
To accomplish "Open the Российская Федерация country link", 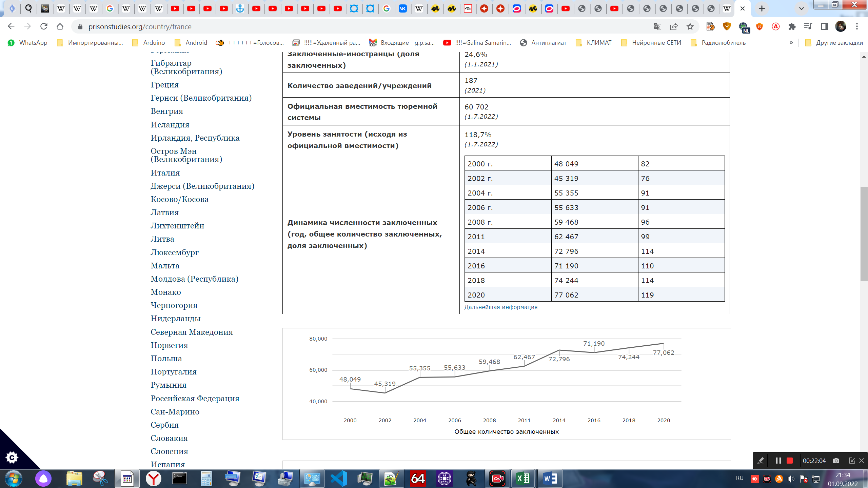I will (x=195, y=398).
